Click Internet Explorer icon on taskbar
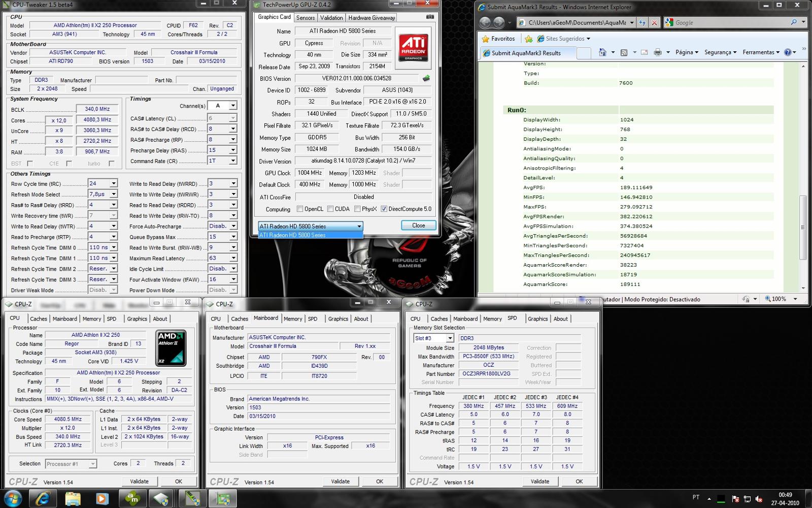 point(43,499)
